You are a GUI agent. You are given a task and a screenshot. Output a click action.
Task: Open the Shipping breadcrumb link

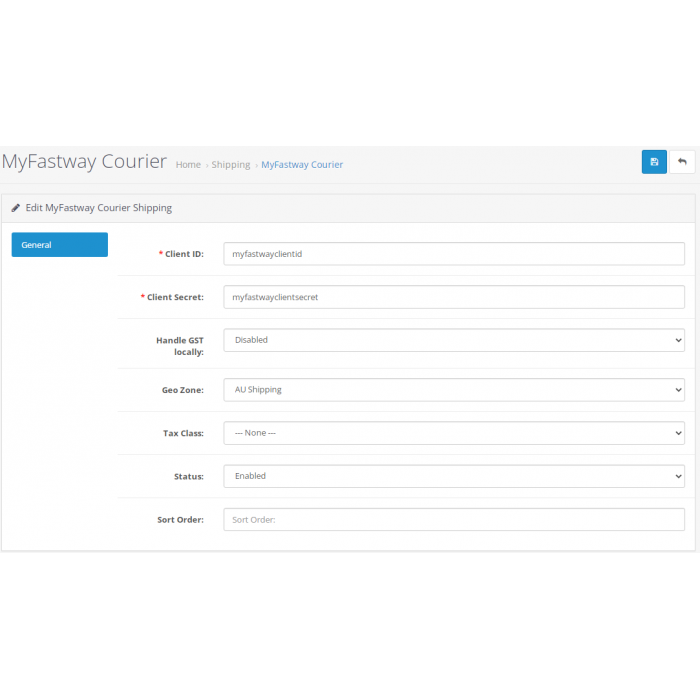(x=231, y=165)
